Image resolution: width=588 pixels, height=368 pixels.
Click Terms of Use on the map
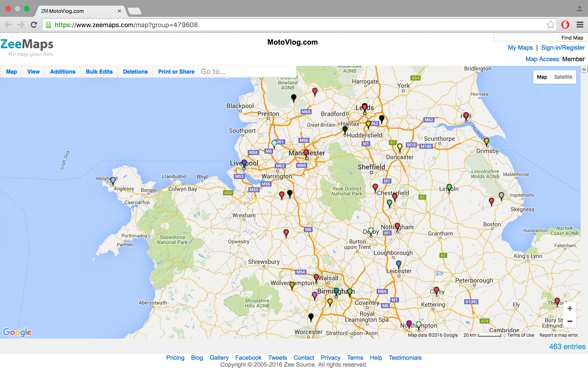point(520,335)
